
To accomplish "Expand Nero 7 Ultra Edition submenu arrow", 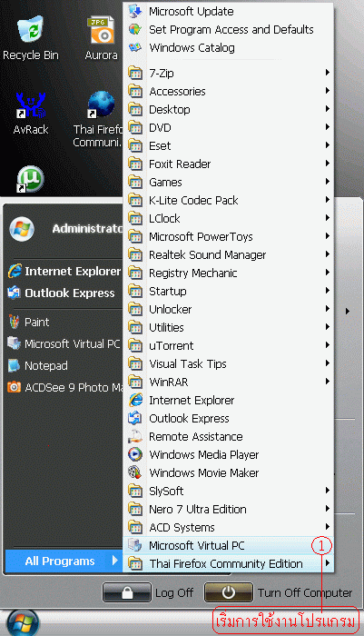I will (327, 509).
